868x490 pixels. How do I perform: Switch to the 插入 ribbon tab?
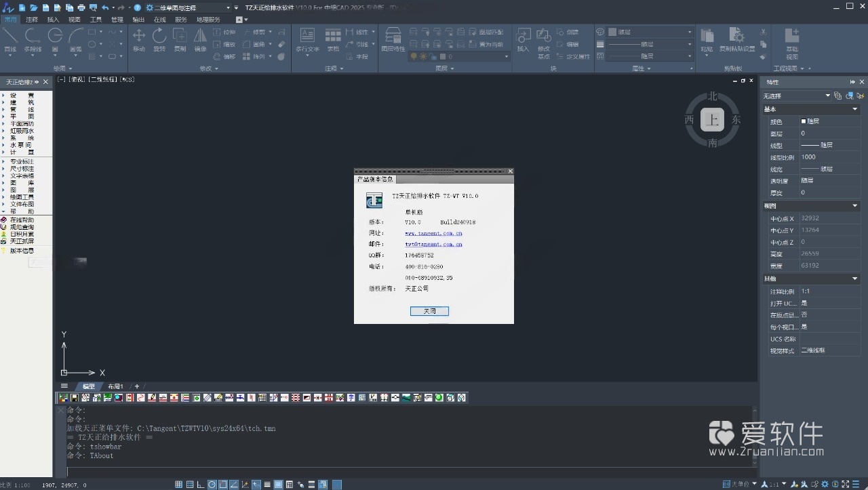[53, 20]
